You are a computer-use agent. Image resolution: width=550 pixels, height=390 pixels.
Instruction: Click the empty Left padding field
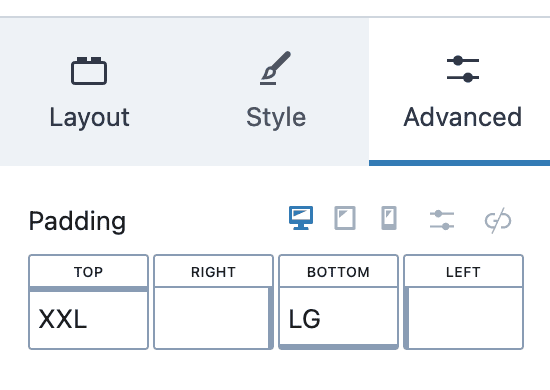[465, 318]
